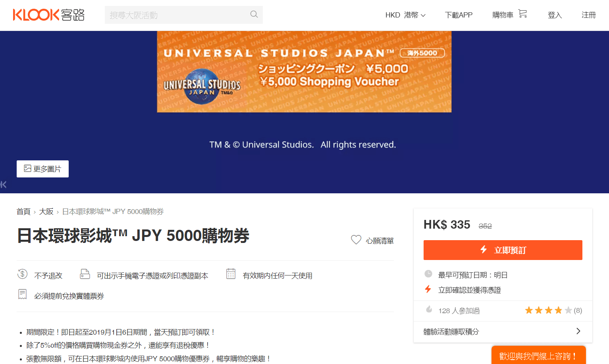The height and width of the screenshot is (364, 609).
Task: Click the 必須提前兌換實體票券 text
Action: tap(69, 296)
